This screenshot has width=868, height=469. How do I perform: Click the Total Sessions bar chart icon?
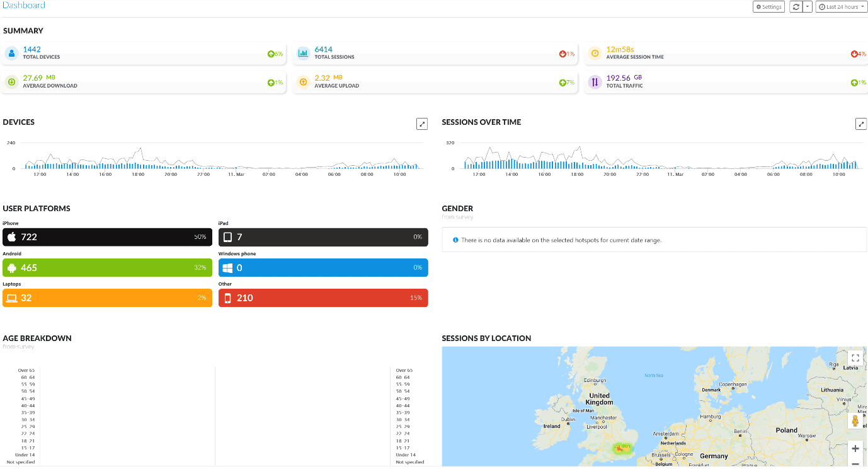coord(304,53)
